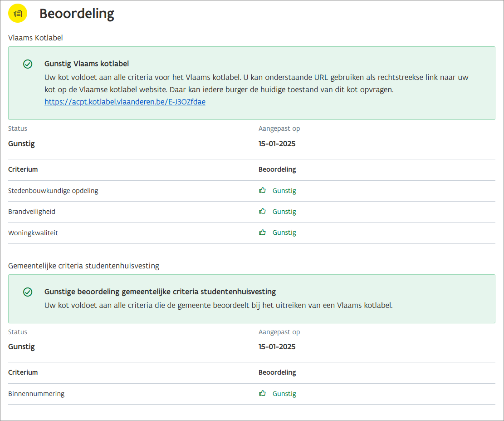Click thumbs-up icon in Woningkwaliteit row
This screenshot has width=504, height=421.
pos(262,232)
